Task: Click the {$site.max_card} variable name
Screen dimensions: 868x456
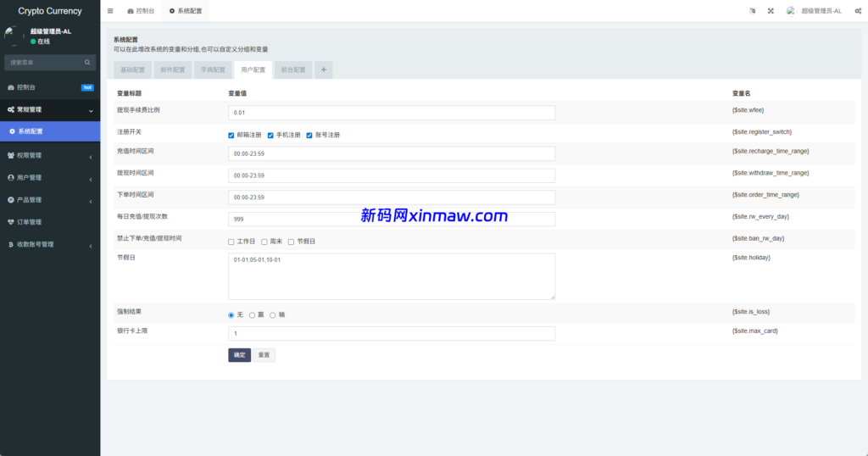Action: click(x=755, y=331)
